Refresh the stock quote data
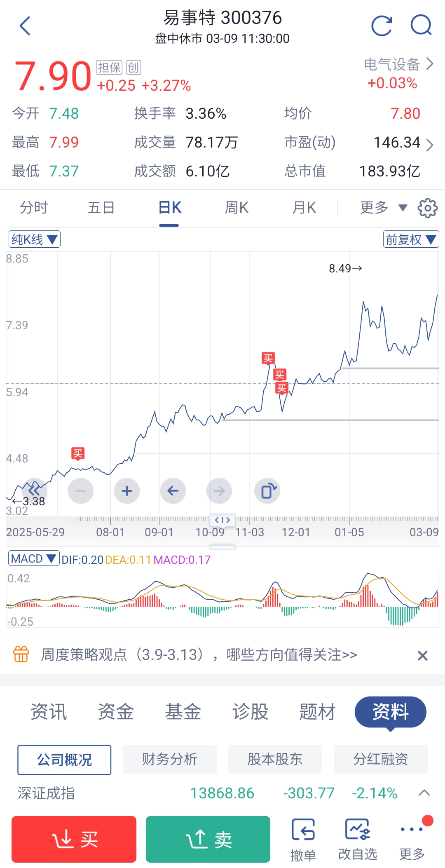Screen dimensions: 445x868 coord(382,26)
